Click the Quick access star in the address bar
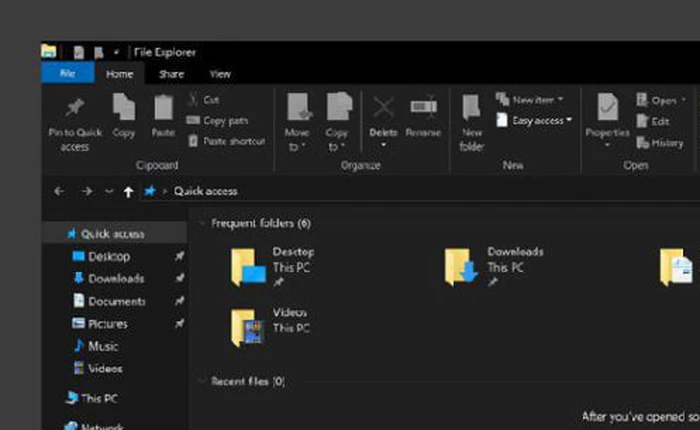 (x=150, y=191)
